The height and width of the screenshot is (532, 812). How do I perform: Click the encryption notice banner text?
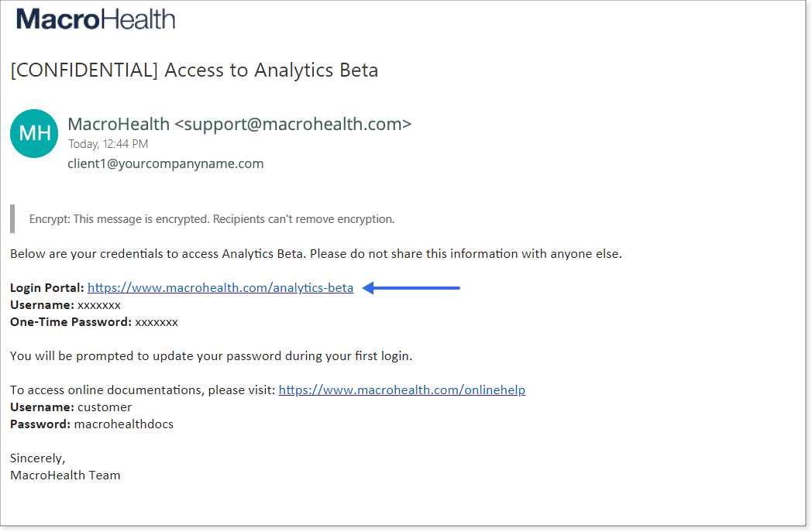pos(212,219)
